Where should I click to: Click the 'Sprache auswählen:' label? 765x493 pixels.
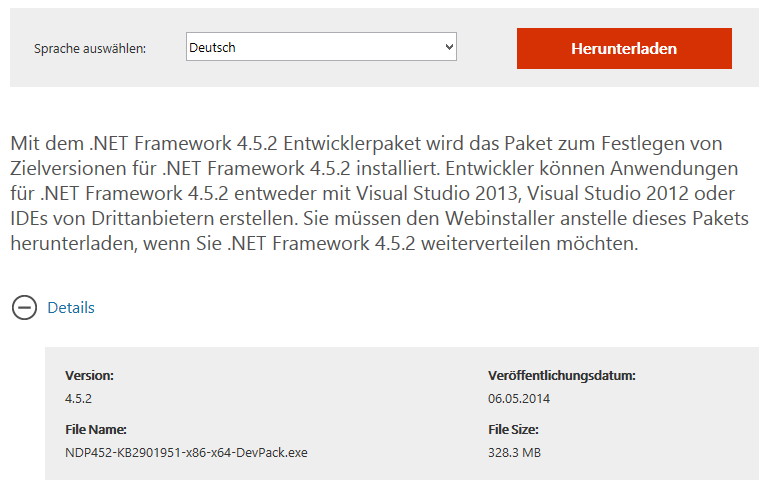tap(90, 49)
